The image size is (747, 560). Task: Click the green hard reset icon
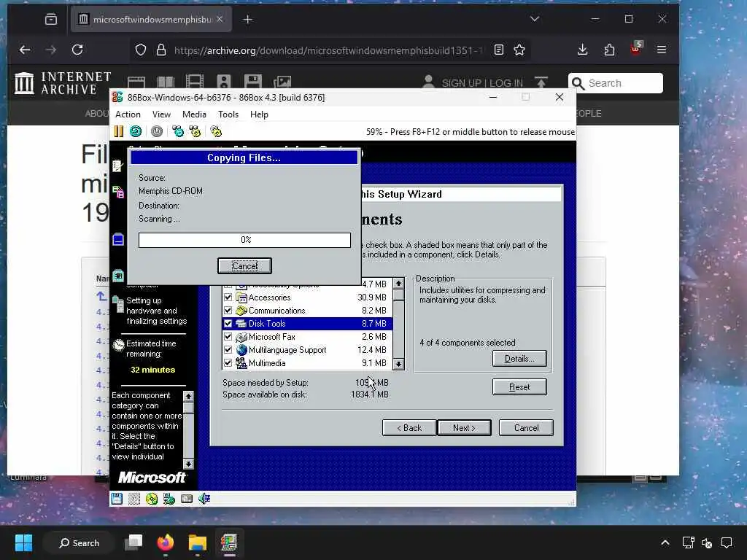point(136,131)
